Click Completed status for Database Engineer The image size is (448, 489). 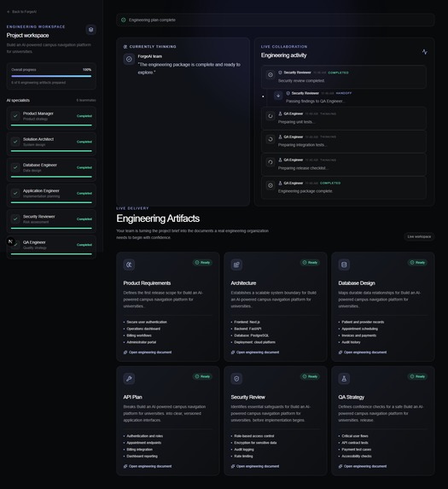pyautogui.click(x=84, y=167)
